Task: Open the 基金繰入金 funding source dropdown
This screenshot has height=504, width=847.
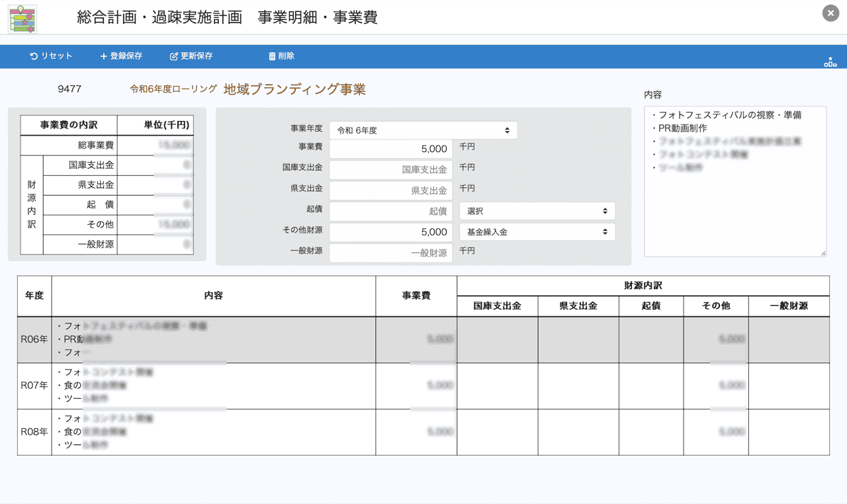Action: (x=537, y=232)
